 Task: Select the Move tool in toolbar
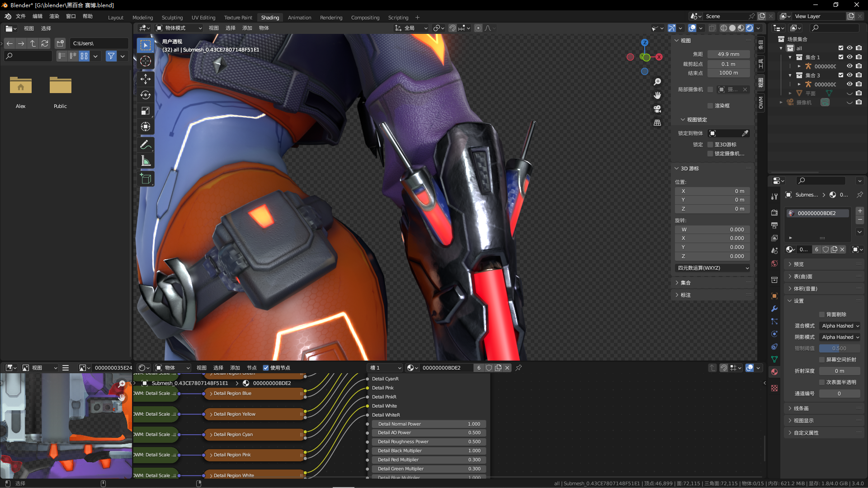(145, 79)
